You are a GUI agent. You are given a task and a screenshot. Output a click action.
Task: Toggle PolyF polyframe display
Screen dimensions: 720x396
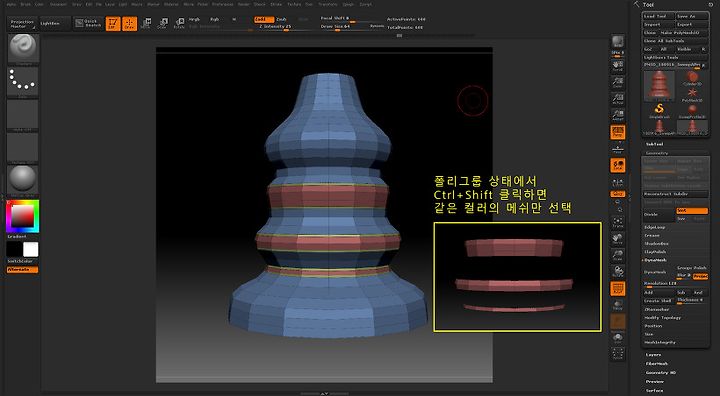click(x=618, y=289)
